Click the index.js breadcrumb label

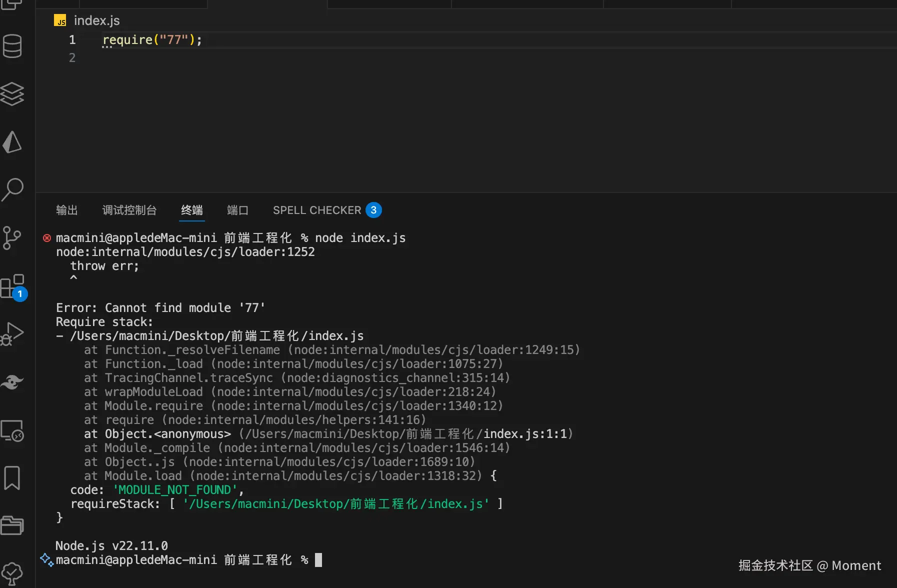(x=97, y=20)
